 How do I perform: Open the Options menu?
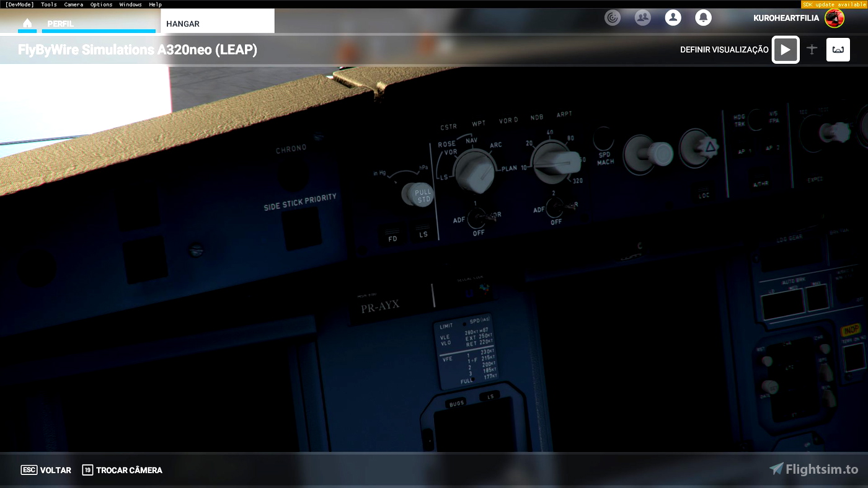[x=101, y=4]
